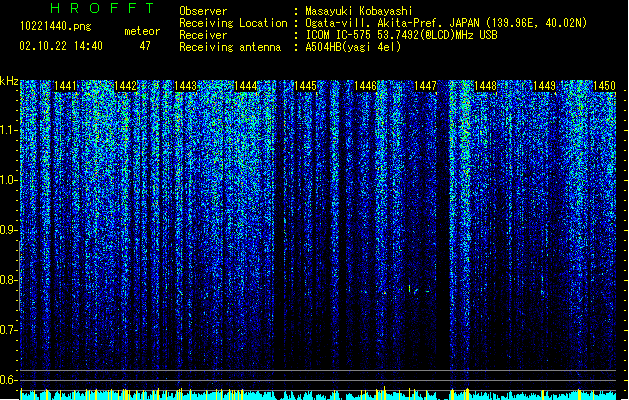Screen dimensions: 629x400
Task: Click the Observer label
Action: (203, 11)
